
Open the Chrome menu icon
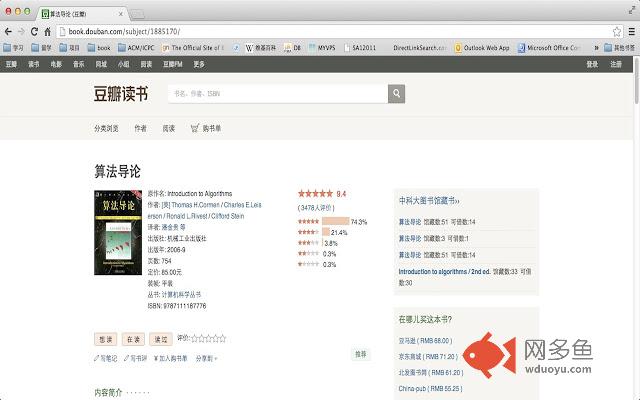(631, 31)
